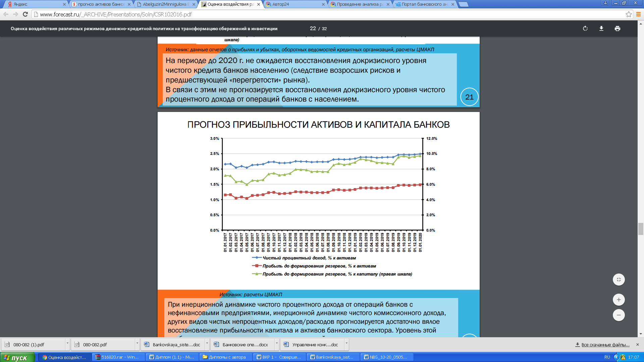Click scrollbar up arrow
Image resolution: width=644 pixels, height=362 pixels.
point(641,23)
